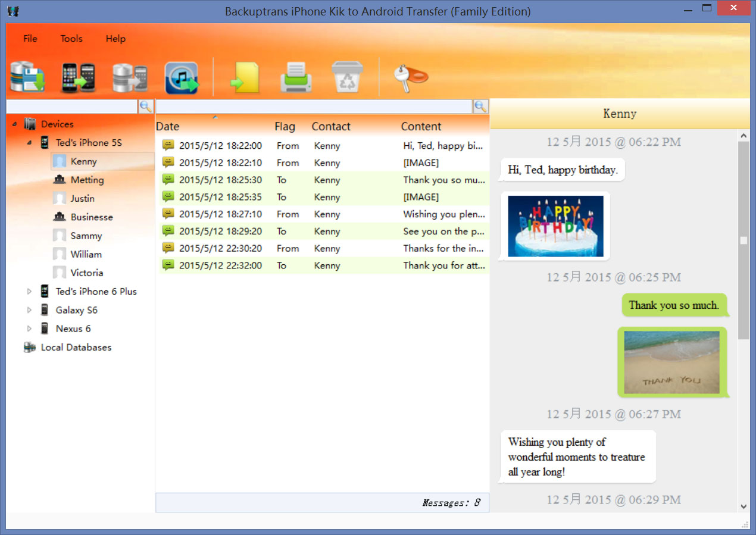Click the green message icon on the 18:25:30 row
The width and height of the screenshot is (756, 535).
click(x=168, y=180)
